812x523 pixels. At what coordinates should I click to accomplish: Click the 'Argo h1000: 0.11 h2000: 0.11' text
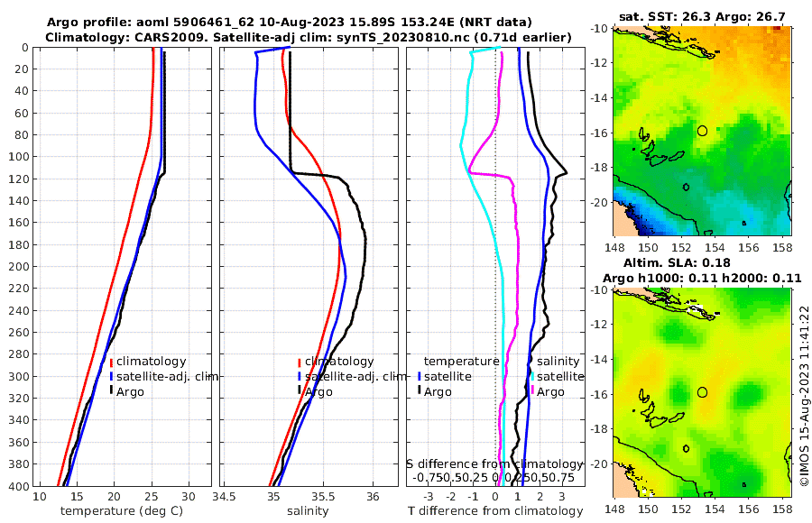pyautogui.click(x=702, y=278)
